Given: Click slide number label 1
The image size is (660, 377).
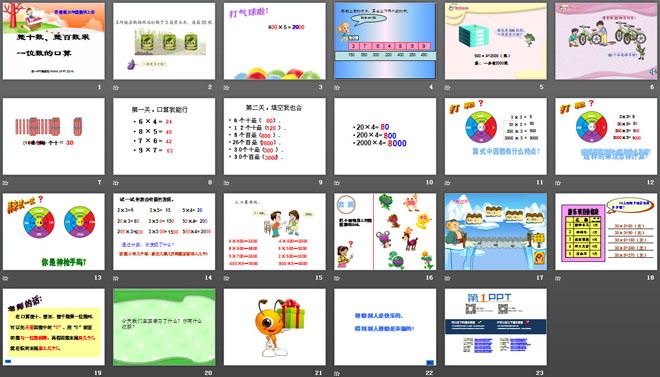Looking at the screenshot, I should [x=99, y=87].
